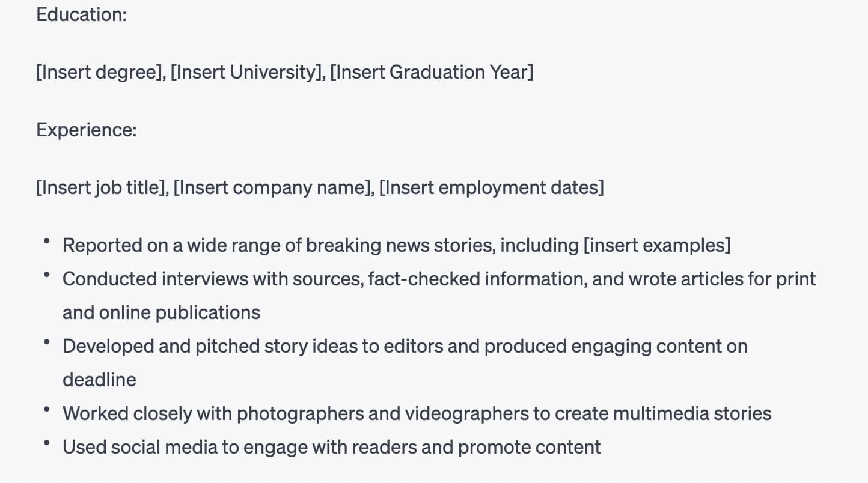Click the bullet point before 'Worked closely'
Screen dimensions: 868x483
(x=46, y=409)
